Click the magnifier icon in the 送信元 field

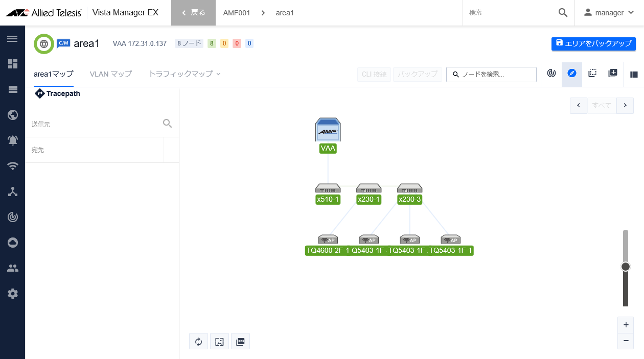click(x=167, y=123)
